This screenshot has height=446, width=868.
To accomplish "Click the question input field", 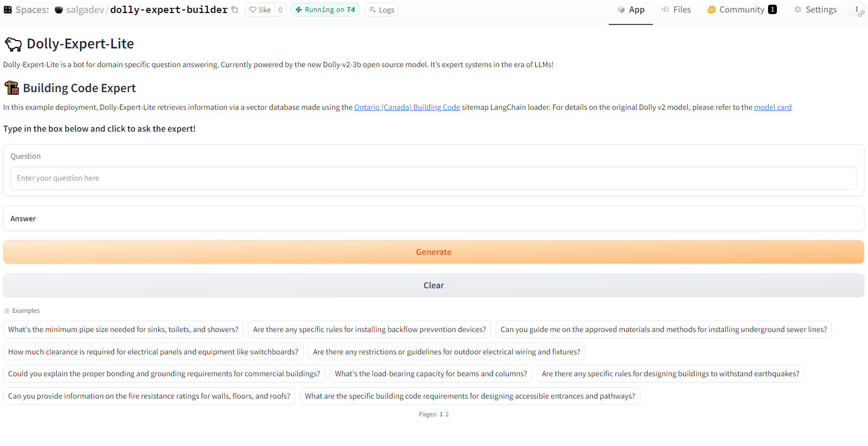I will click(434, 178).
